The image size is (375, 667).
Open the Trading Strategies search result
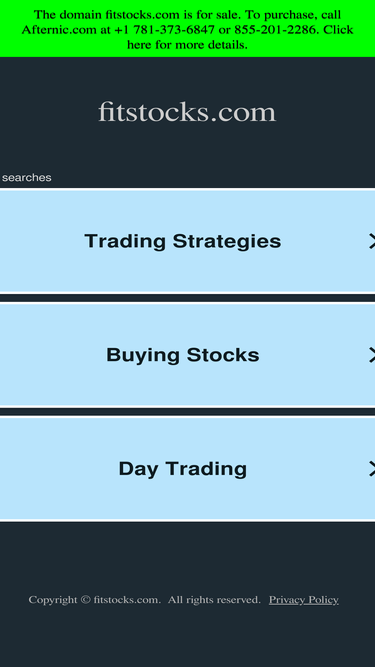[188, 241]
